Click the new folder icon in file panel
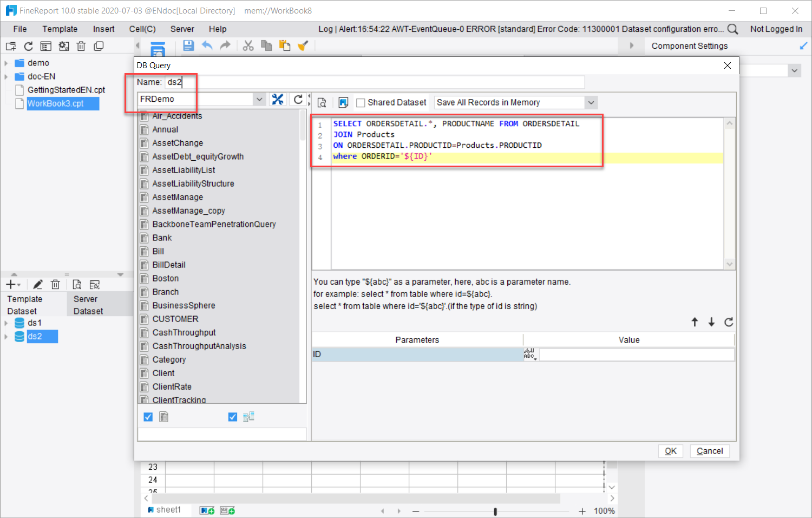The height and width of the screenshot is (518, 812). click(x=11, y=46)
